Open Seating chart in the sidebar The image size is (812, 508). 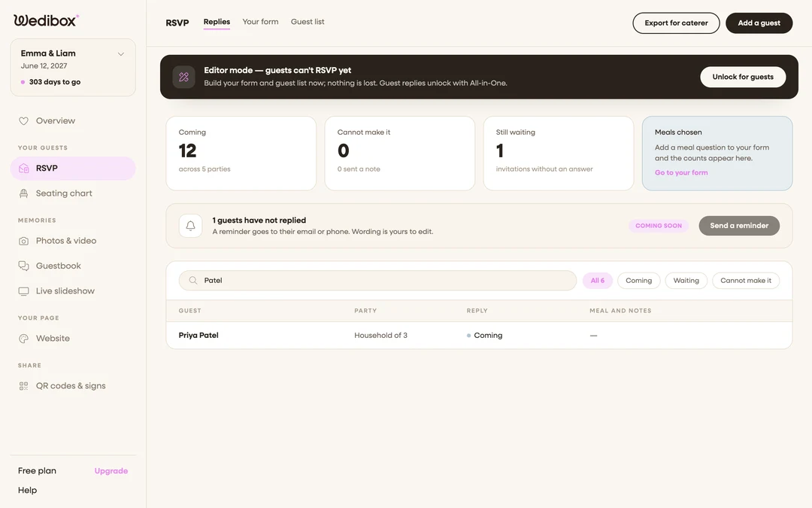click(73, 193)
